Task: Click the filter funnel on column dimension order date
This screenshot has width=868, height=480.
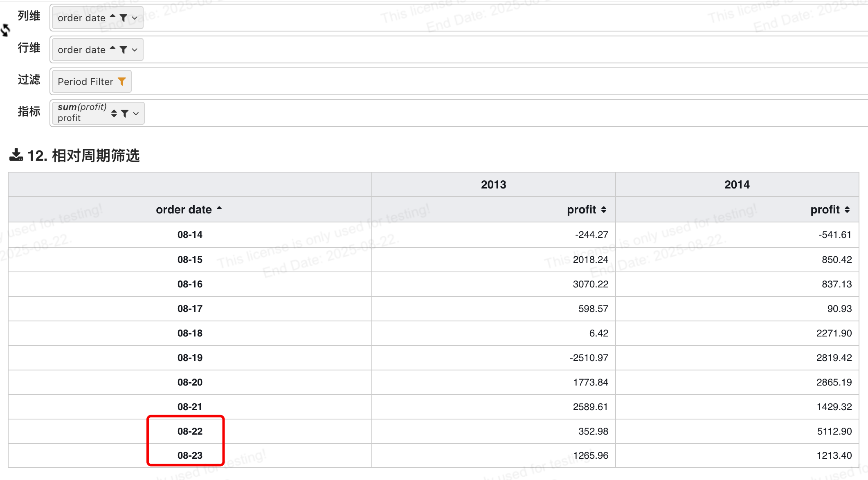Action: point(124,18)
